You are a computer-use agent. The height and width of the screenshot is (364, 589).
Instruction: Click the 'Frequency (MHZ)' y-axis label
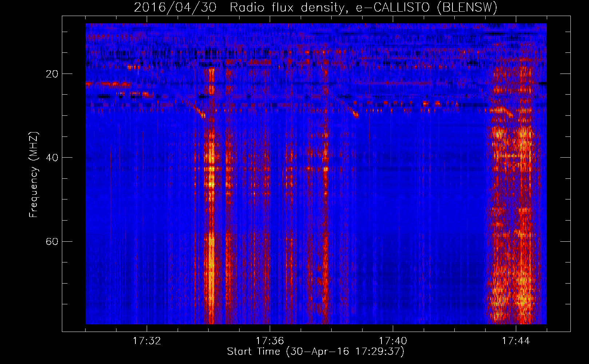(33, 175)
